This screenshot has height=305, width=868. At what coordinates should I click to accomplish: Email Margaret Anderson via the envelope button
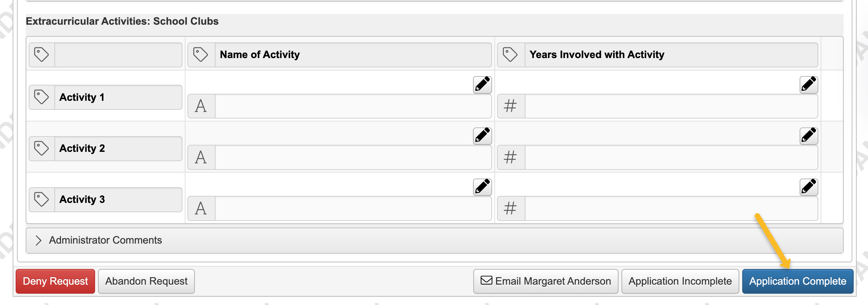tap(545, 281)
